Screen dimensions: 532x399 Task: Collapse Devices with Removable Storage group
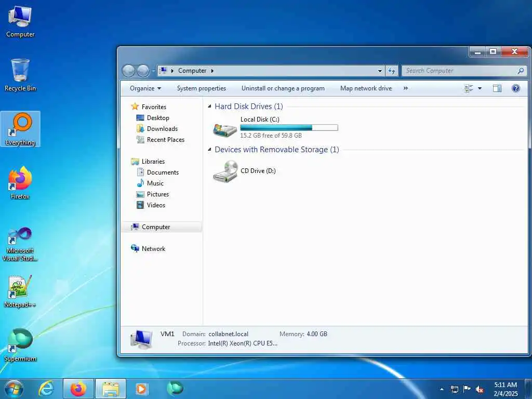tap(210, 149)
